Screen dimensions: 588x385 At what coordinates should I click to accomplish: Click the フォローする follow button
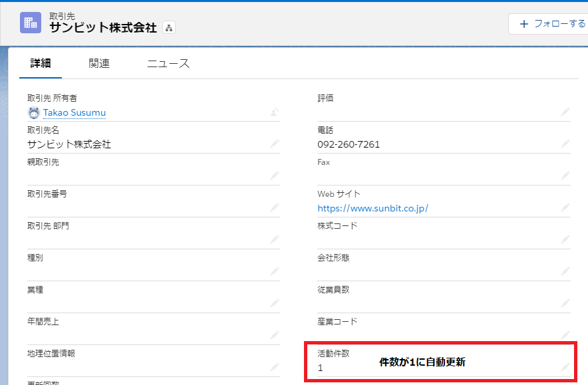tap(548, 24)
